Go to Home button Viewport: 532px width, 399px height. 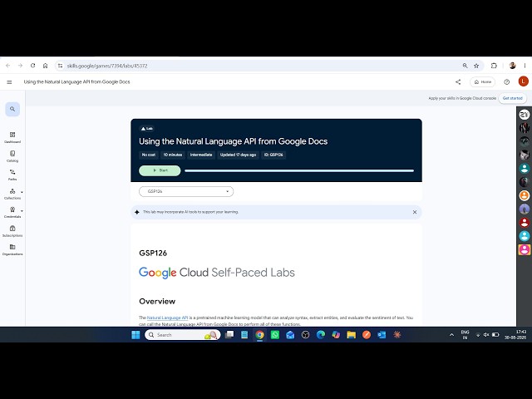[x=482, y=81]
